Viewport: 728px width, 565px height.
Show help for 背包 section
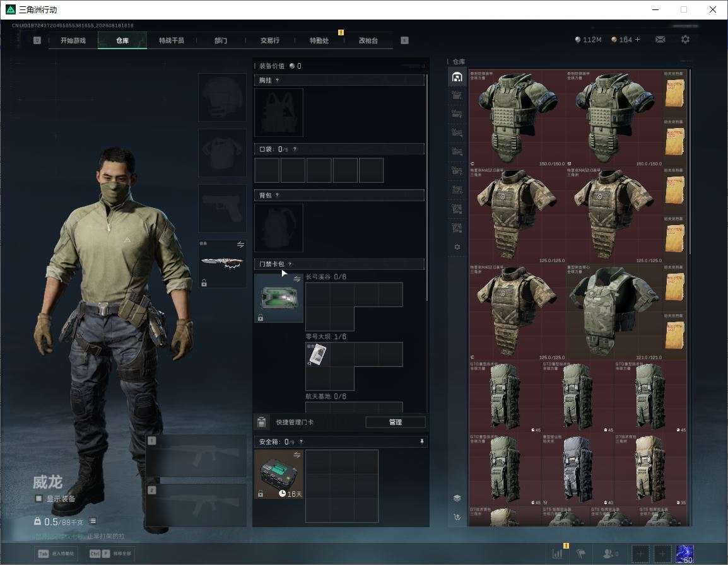[x=277, y=195]
